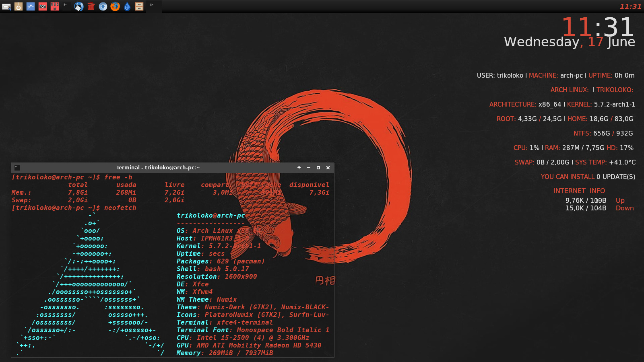The height and width of the screenshot is (362, 644).
Task: Click the panel clock showing 11:31
Action: [x=630, y=6]
